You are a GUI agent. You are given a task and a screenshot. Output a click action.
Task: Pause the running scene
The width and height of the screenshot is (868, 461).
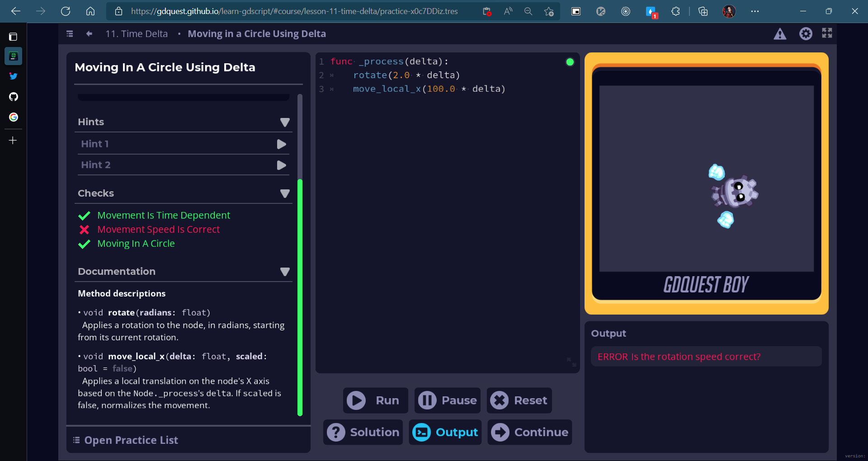pos(447,400)
